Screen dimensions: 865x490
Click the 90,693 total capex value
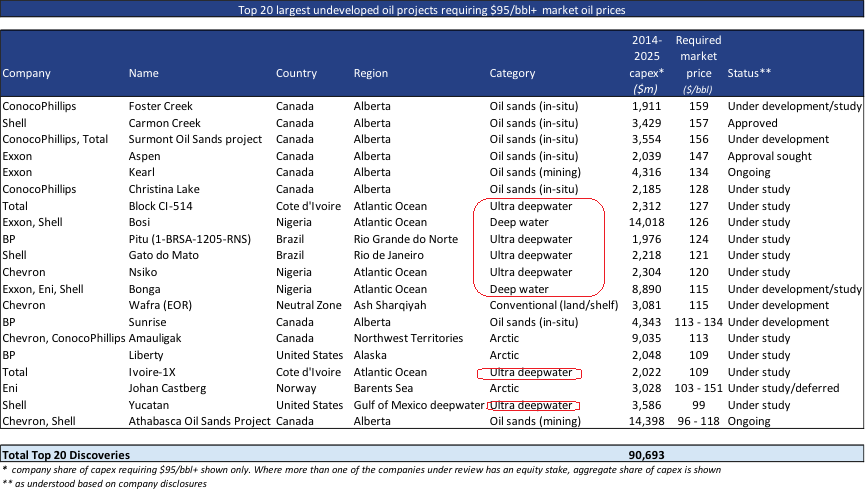tap(647, 455)
